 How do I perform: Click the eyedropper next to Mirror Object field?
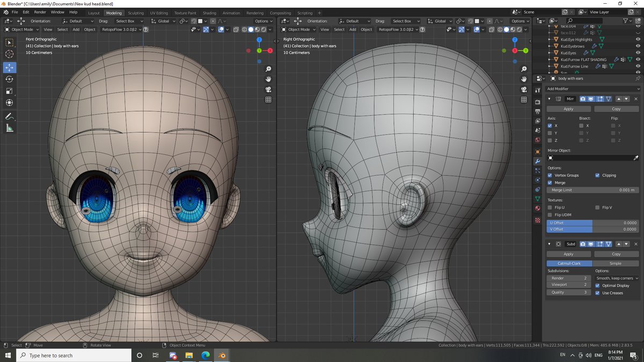(636, 158)
